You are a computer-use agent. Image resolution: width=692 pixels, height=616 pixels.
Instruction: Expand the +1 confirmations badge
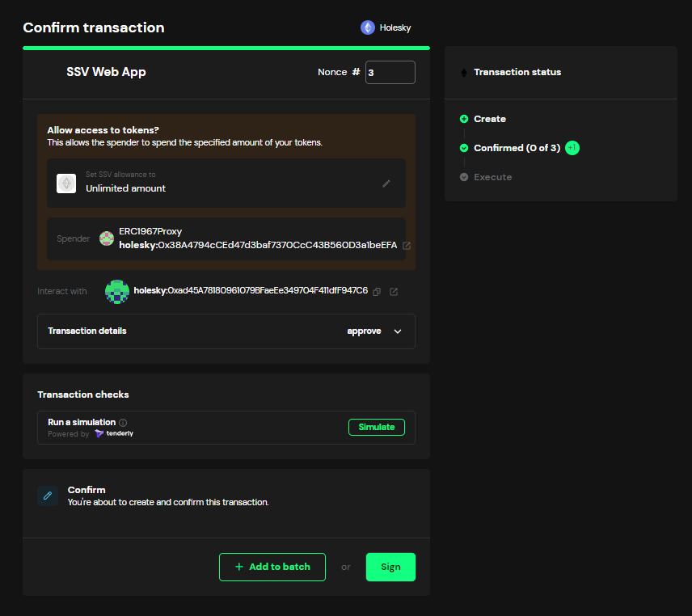coord(572,148)
